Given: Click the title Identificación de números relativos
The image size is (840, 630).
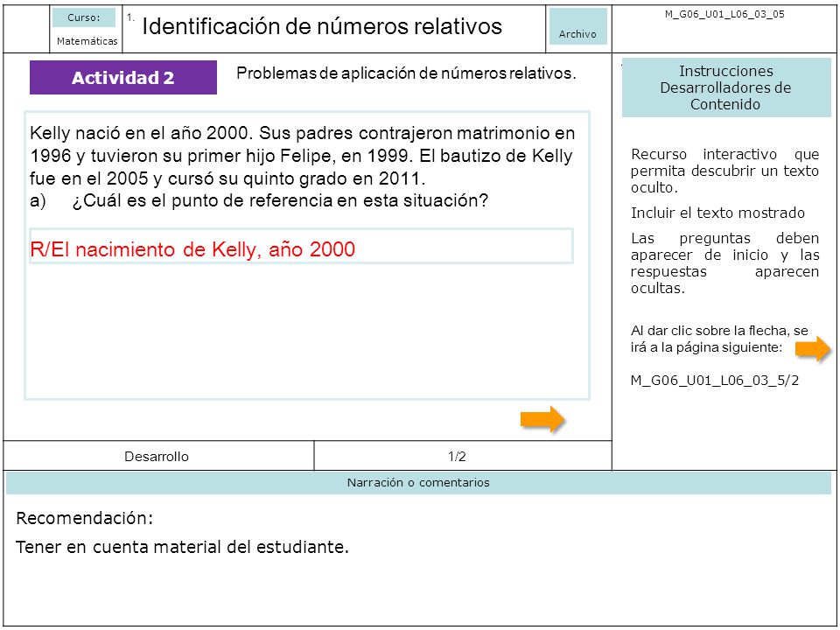Looking at the screenshot, I should 322,26.
